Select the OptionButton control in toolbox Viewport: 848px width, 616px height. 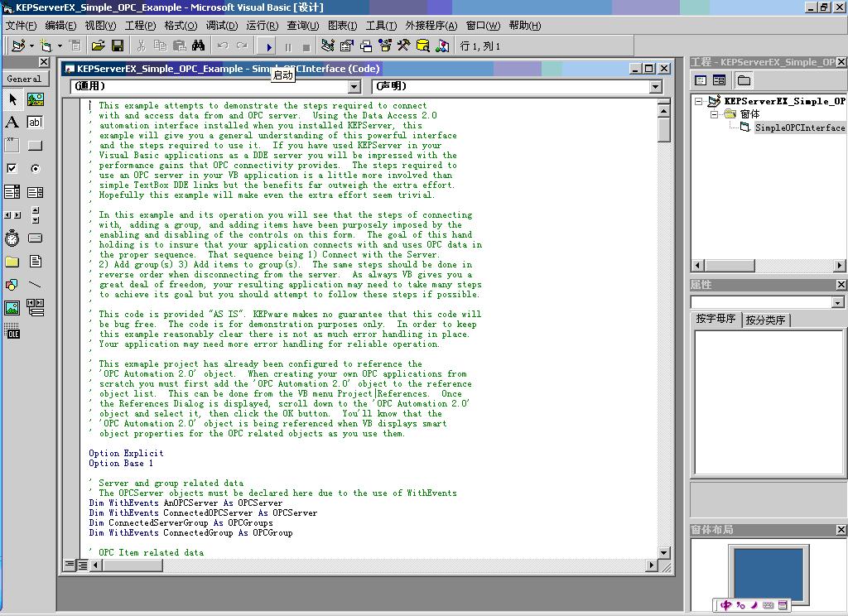pyautogui.click(x=35, y=169)
